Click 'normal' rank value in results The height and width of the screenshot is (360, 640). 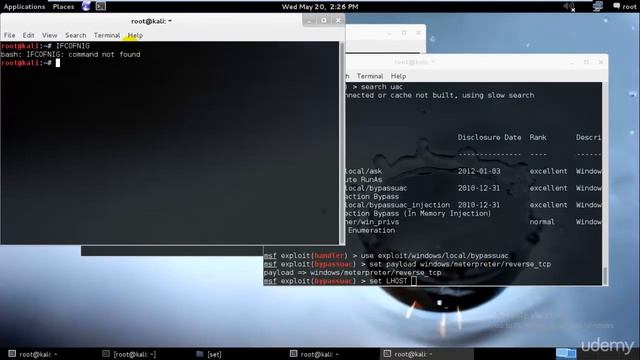click(542, 222)
